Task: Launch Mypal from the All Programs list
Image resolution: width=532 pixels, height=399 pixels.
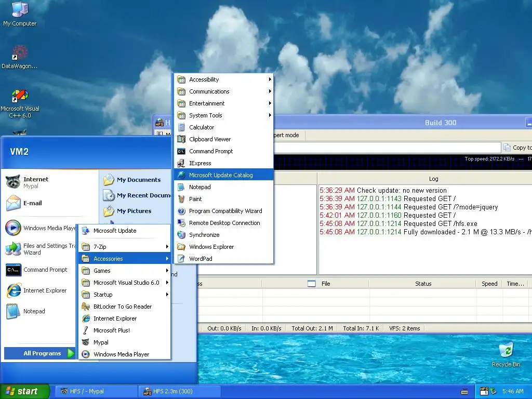Action: (124, 342)
